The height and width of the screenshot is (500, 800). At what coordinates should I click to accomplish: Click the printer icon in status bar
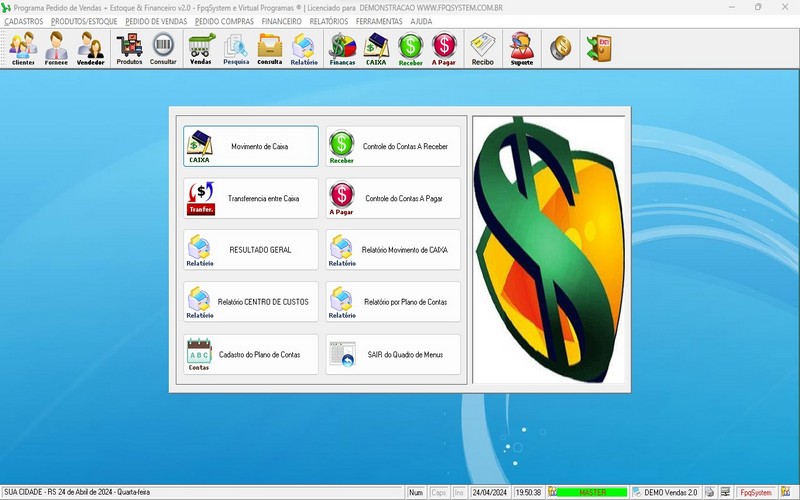709,492
